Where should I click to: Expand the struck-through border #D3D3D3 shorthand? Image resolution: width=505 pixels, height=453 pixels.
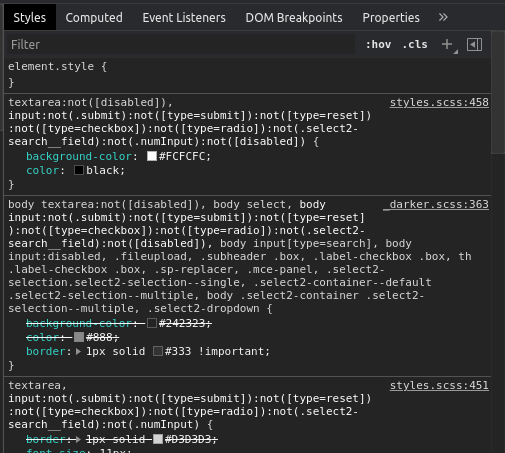(x=78, y=439)
